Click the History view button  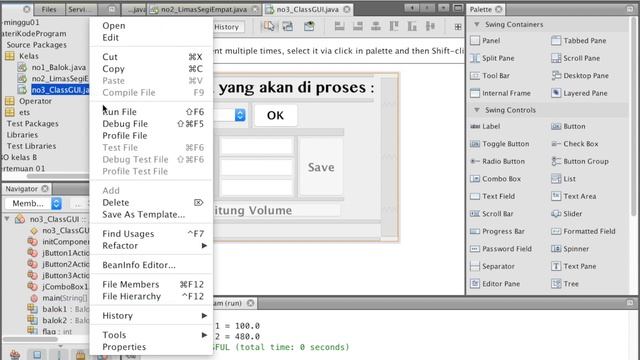coord(227,27)
